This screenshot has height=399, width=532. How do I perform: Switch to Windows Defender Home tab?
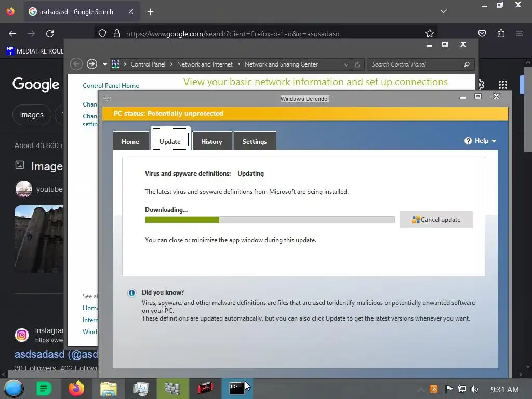click(130, 141)
